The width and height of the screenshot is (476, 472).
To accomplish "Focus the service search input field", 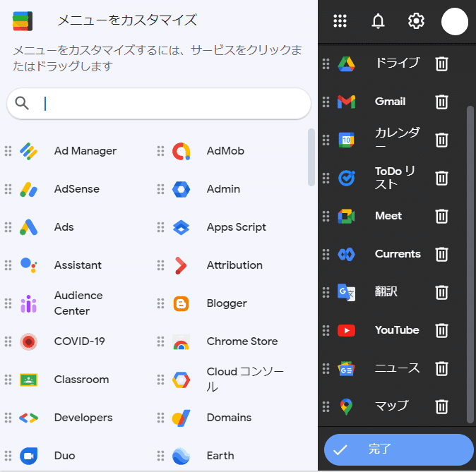I will [159, 104].
